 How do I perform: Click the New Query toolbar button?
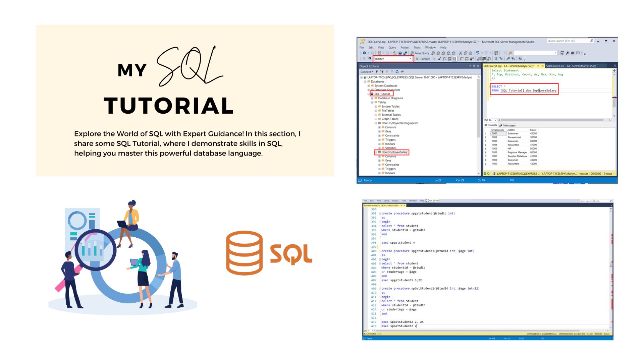(420, 53)
